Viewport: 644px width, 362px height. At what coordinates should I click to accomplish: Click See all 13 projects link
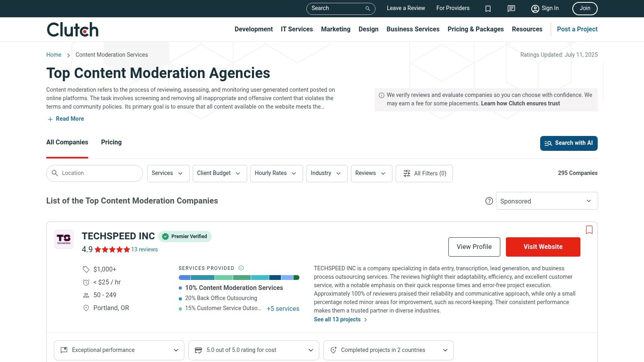[x=341, y=320]
